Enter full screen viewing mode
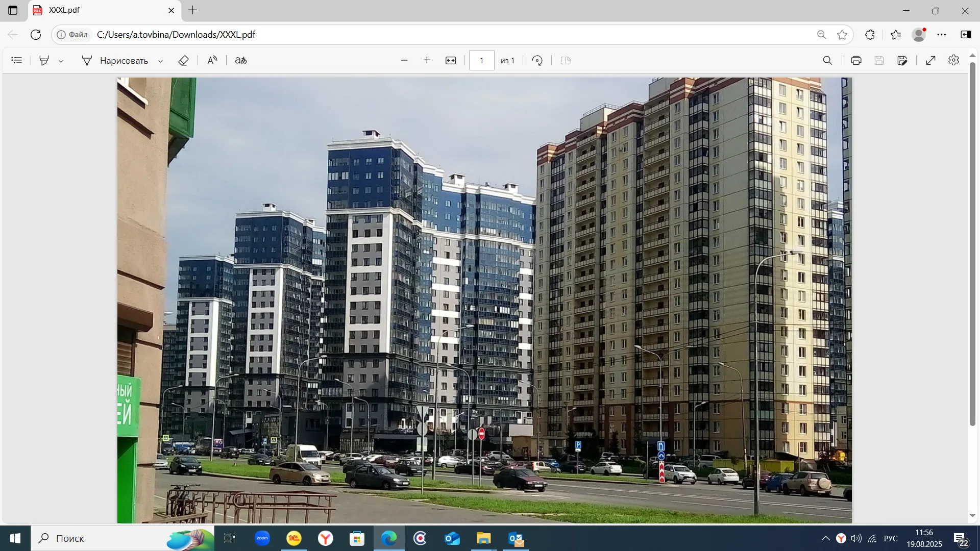Viewport: 980px width, 551px height. pos(930,60)
